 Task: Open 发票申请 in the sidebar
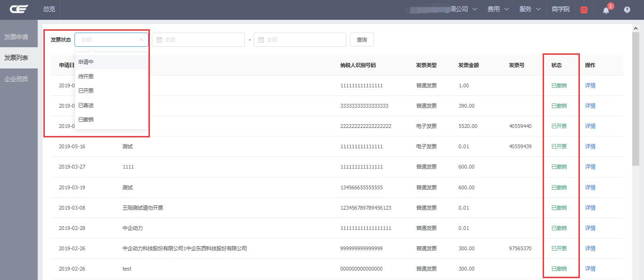coord(17,37)
